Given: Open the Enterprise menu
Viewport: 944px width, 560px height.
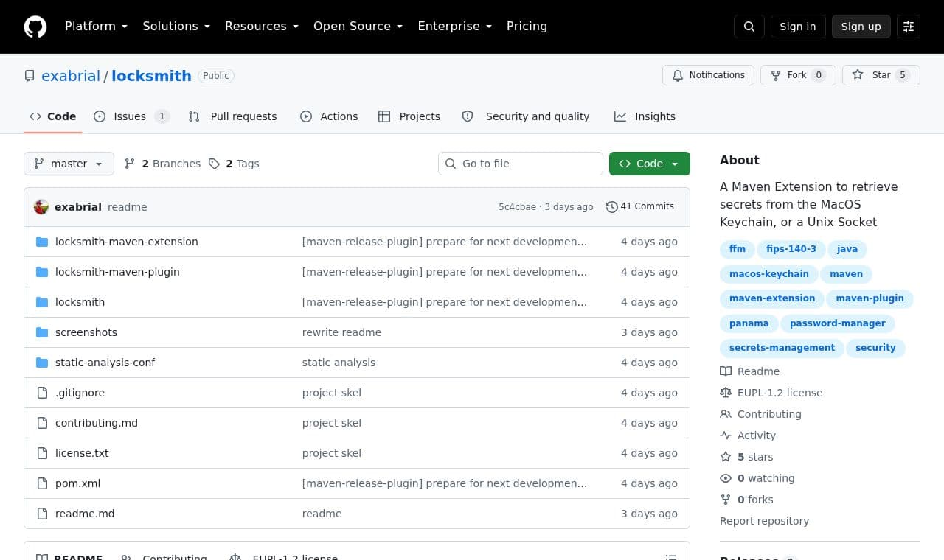Looking at the screenshot, I should tap(454, 27).
